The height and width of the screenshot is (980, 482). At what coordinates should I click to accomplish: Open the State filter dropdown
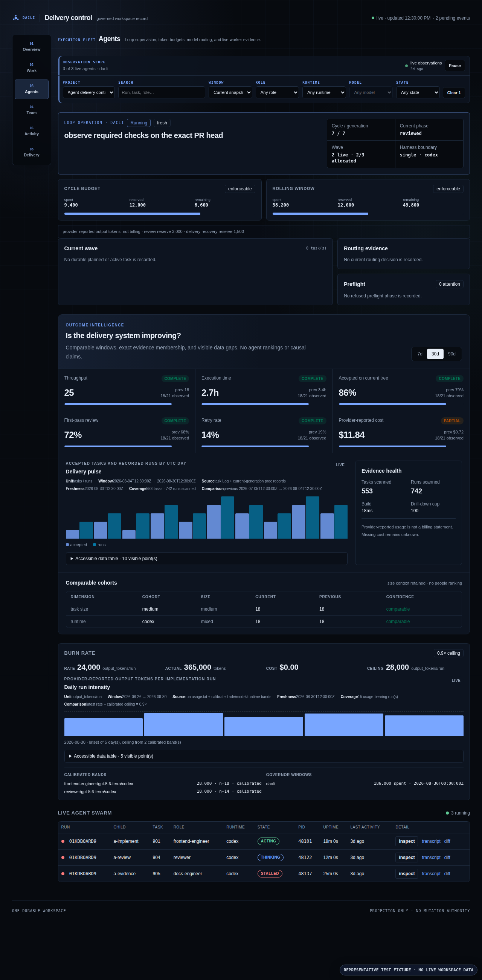[x=418, y=92]
